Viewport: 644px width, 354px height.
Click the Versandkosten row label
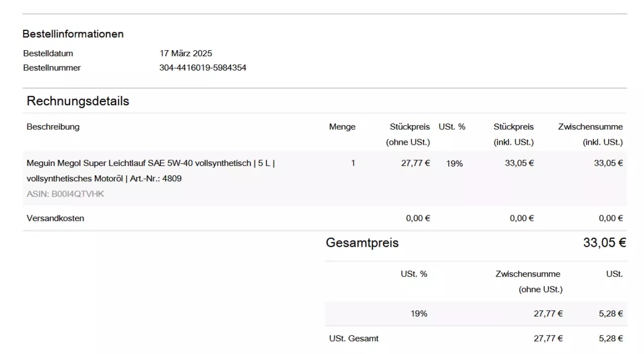[x=55, y=218]
